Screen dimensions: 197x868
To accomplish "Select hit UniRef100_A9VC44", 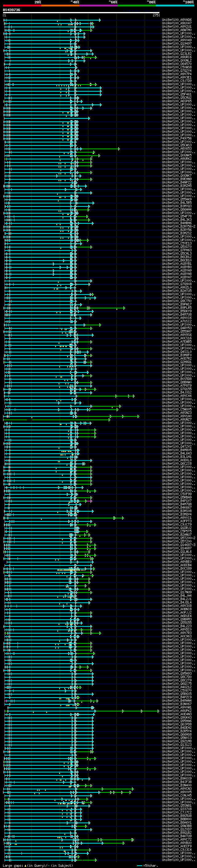I will pyautogui.click(x=177, y=396).
